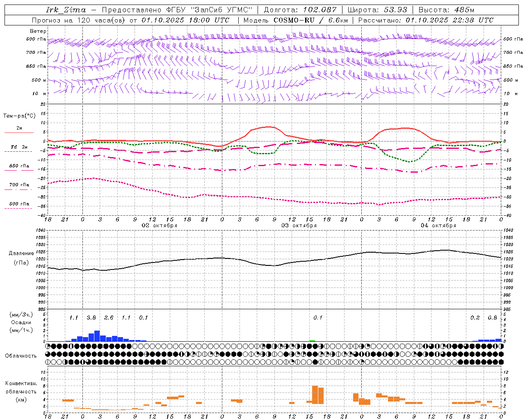This screenshot has height=420, width=525.
Task: Click the (мм/3ч.) precipitation unit label
Action: 21,315
